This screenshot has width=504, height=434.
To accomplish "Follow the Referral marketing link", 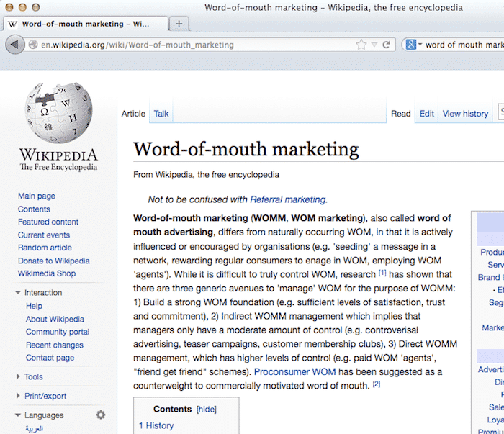I will click(288, 199).
